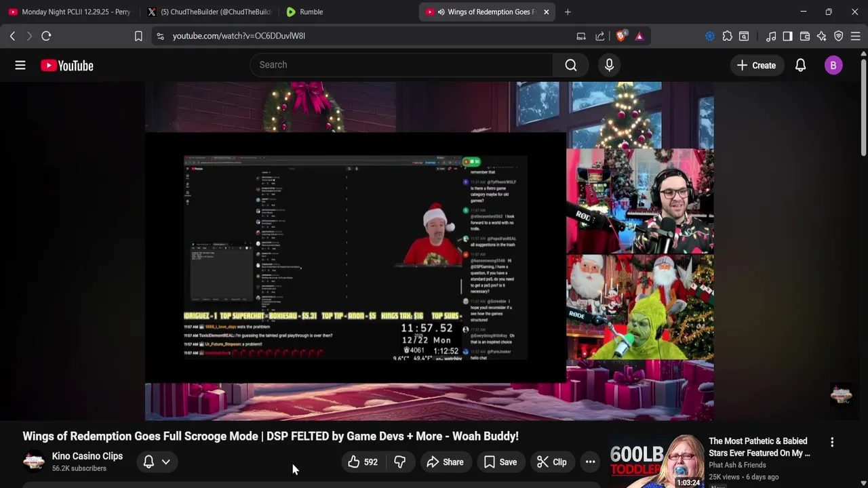
Task: Switch to the Rumble tab
Action: click(346, 12)
